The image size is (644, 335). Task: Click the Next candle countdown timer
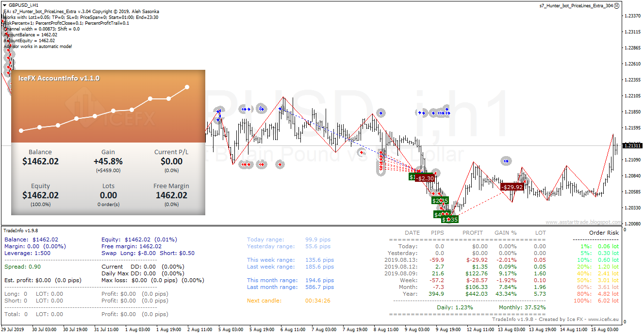pyautogui.click(x=318, y=301)
